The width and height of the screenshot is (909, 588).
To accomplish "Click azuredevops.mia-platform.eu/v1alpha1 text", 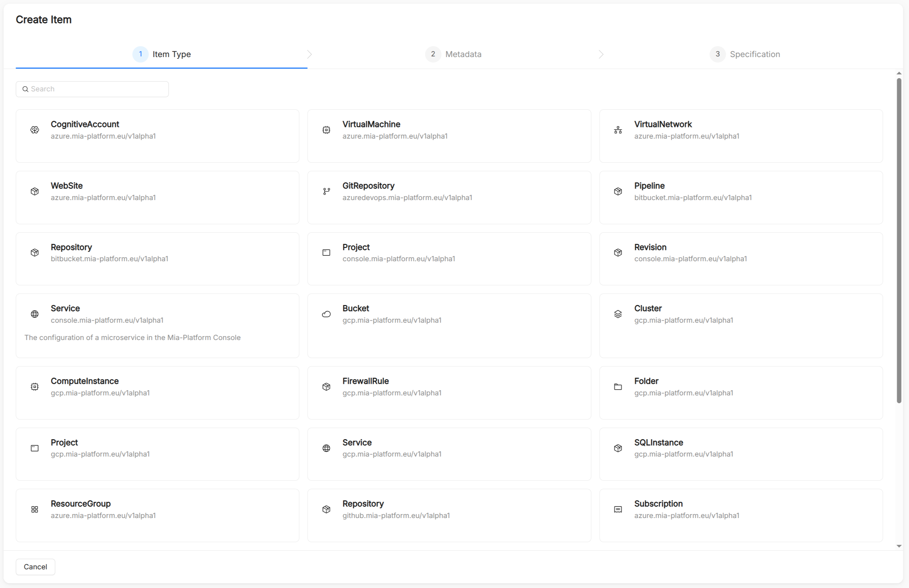I will click(407, 198).
